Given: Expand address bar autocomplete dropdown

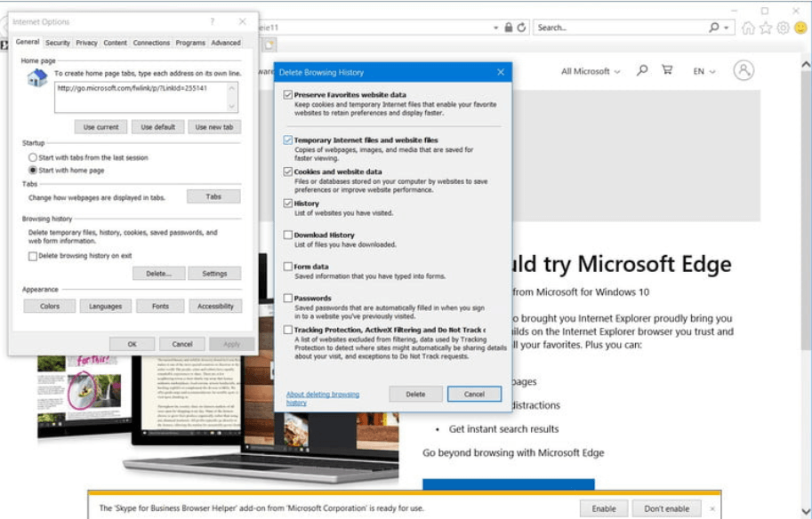Looking at the screenshot, I should tap(496, 28).
